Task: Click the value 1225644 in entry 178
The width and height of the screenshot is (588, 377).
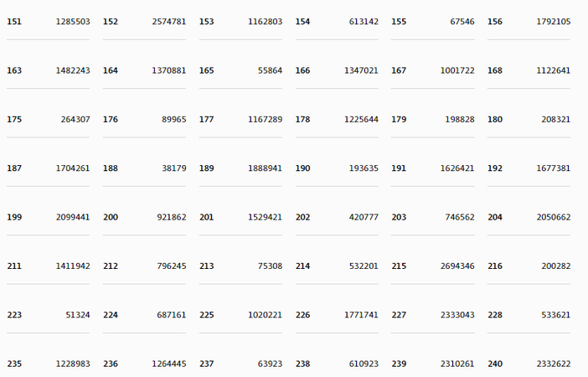Action: (x=361, y=119)
